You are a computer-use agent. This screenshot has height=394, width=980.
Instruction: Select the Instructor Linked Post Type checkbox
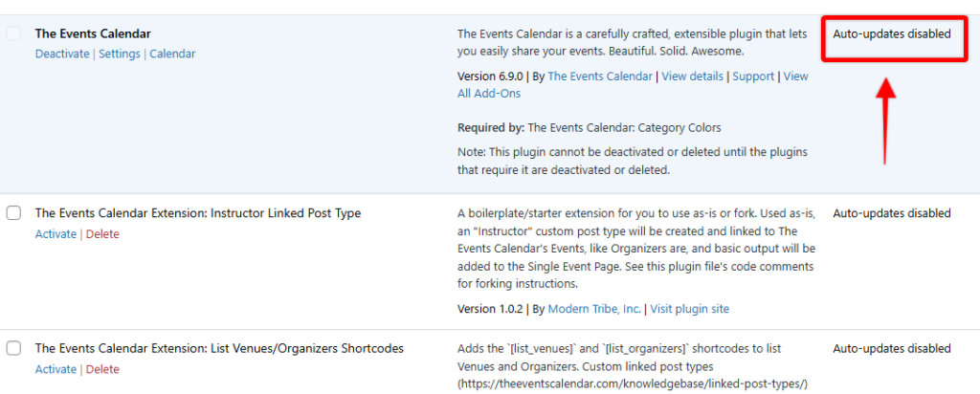(x=13, y=213)
